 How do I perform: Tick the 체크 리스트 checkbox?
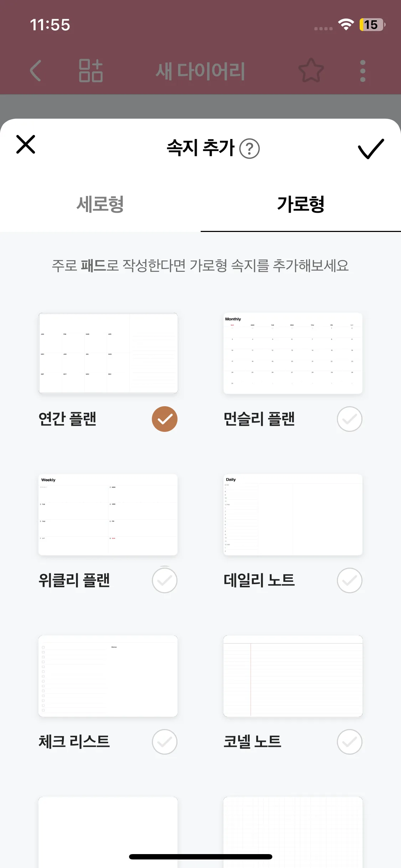[165, 742]
